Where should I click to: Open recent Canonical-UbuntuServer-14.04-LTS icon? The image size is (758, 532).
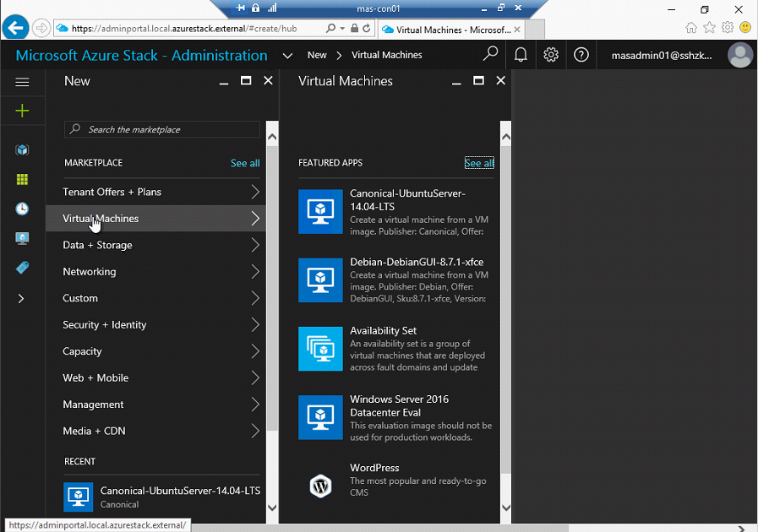click(x=79, y=497)
